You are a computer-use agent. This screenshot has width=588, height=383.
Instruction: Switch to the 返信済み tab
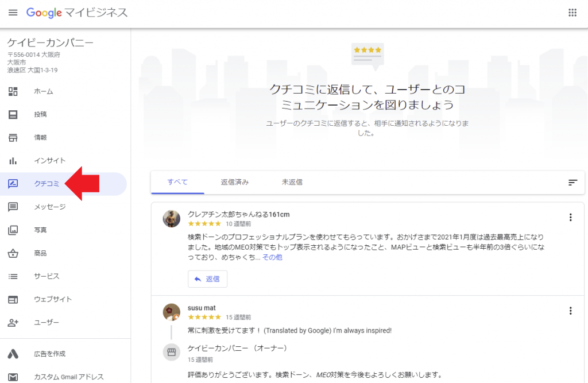tap(235, 182)
